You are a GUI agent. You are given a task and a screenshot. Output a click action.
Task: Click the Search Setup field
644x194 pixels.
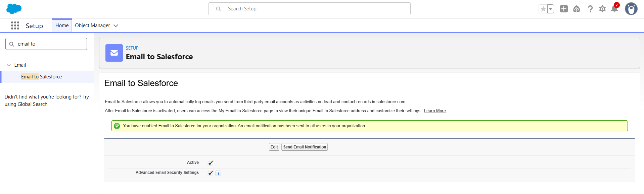309,9
